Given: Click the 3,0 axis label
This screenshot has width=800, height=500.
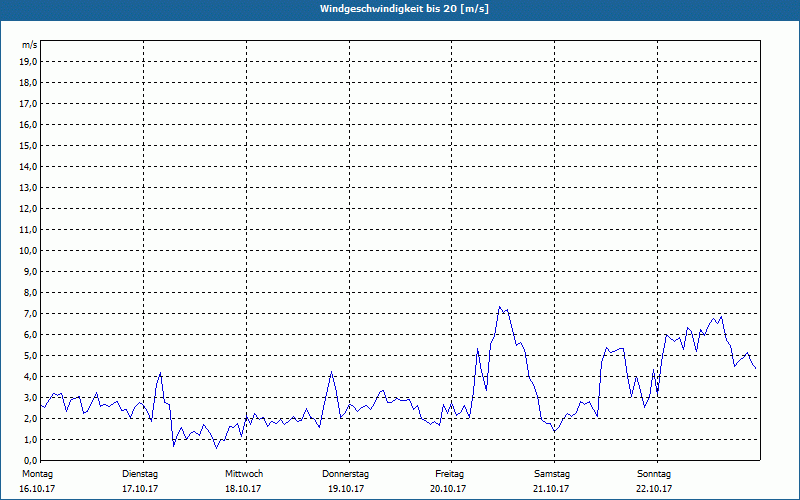Looking at the screenshot, I should point(31,397).
